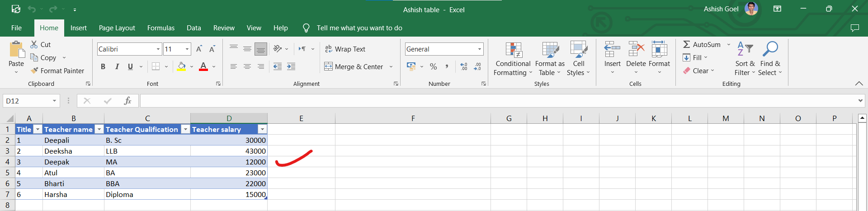The width and height of the screenshot is (868, 211).
Task: Click the Name Box showing D12
Action: tap(27, 101)
